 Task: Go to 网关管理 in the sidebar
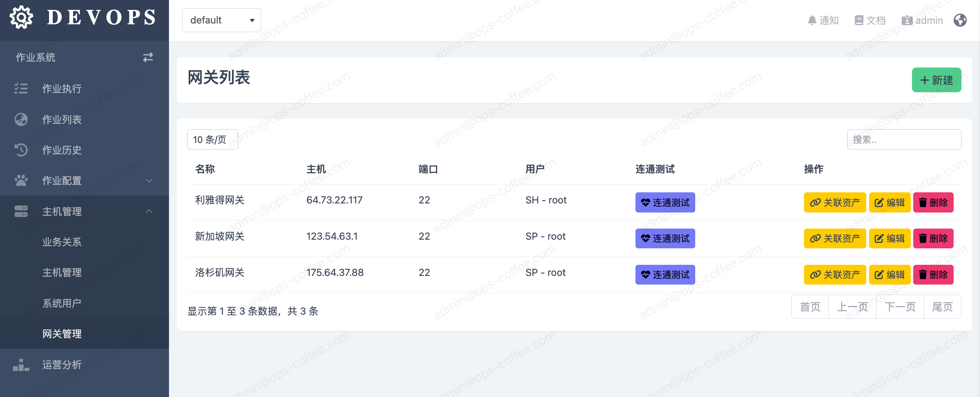62,334
